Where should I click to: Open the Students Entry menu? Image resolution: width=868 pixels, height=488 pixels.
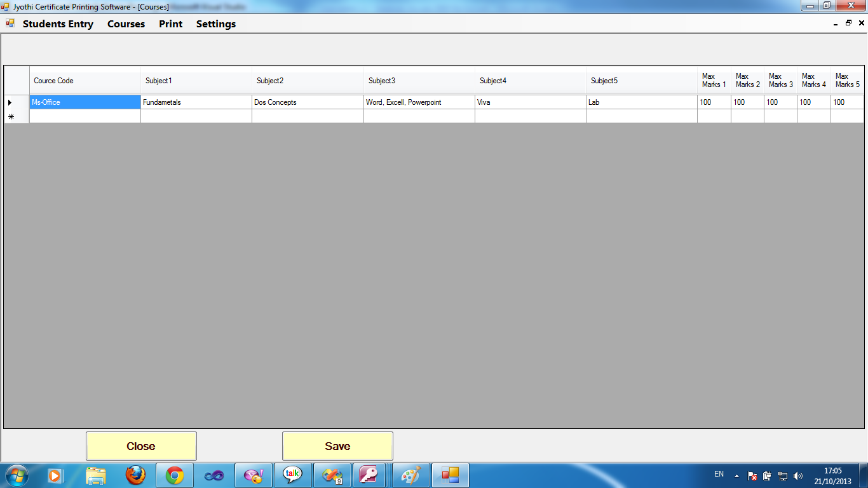(x=58, y=24)
